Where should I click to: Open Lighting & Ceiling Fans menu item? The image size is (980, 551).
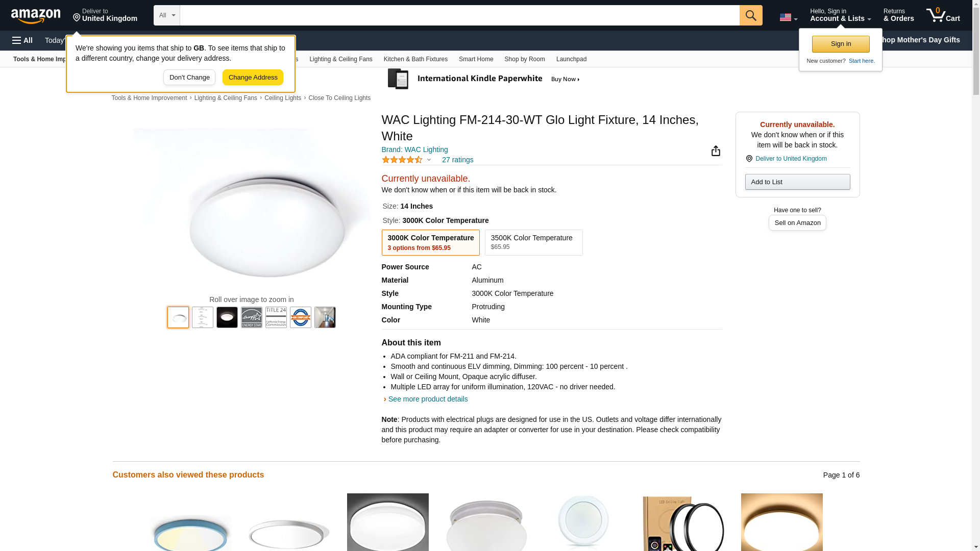340,59
